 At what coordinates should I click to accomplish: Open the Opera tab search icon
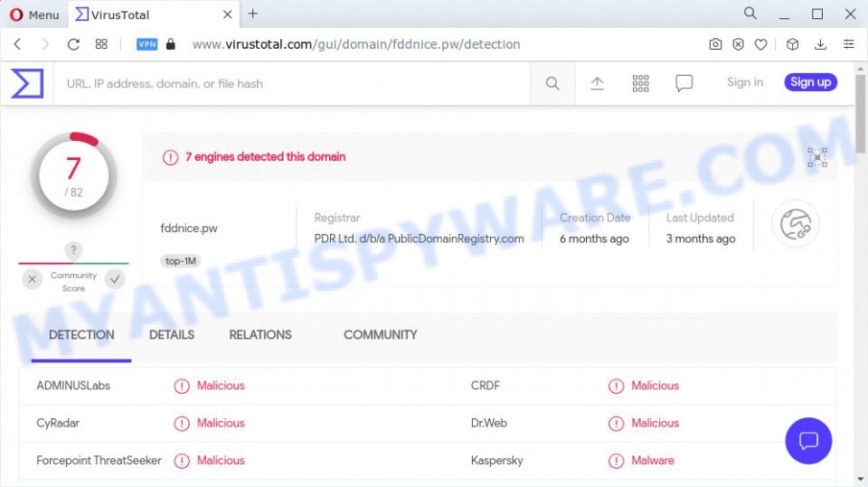(750, 14)
